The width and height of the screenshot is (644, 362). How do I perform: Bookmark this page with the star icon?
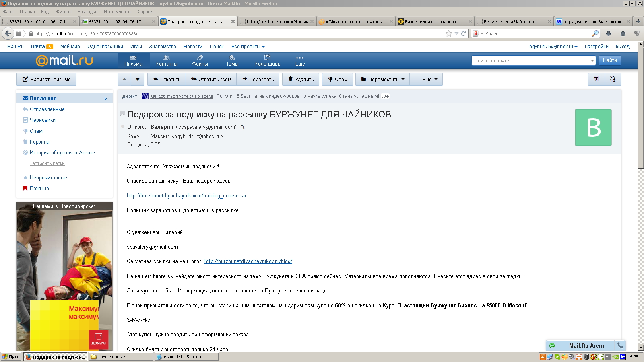[449, 34]
